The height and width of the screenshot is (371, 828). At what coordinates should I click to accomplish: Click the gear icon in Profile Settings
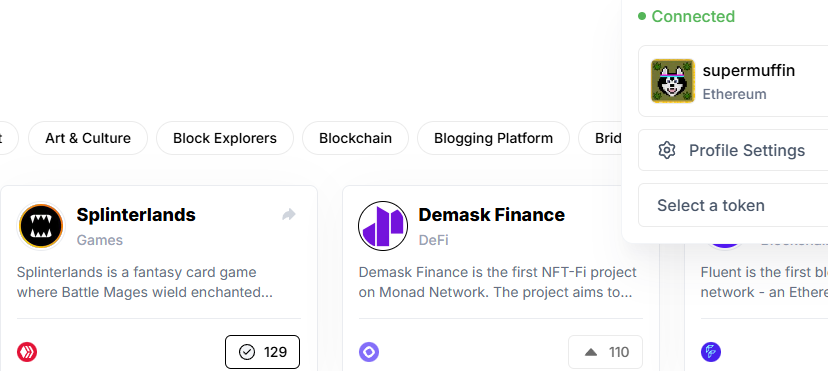pos(667,150)
